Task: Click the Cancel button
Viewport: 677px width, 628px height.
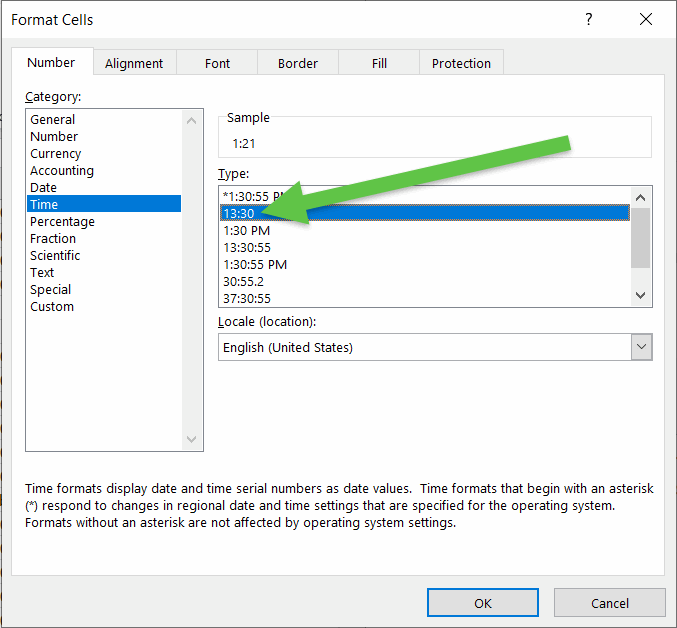Action: (609, 603)
